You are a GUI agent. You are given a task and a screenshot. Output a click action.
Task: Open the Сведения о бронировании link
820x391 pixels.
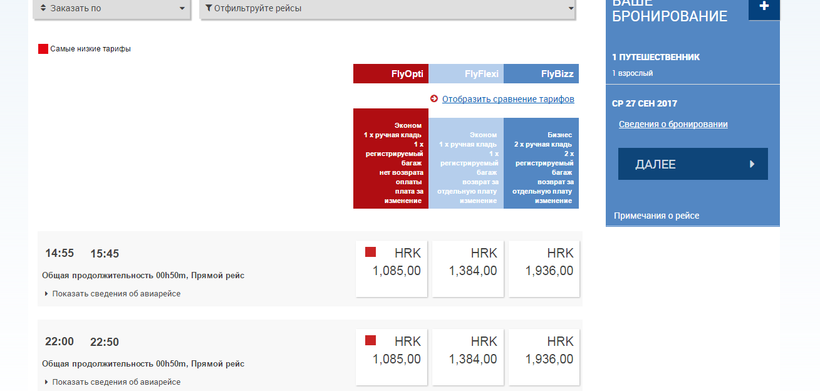coord(673,124)
